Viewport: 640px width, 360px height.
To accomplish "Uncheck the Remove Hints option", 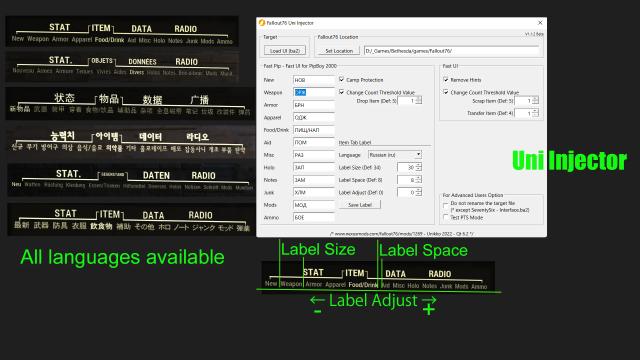I will 446,80.
